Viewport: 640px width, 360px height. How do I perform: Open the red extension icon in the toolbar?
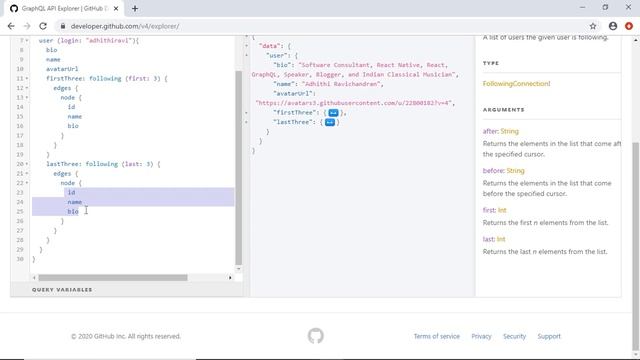(x=629, y=26)
